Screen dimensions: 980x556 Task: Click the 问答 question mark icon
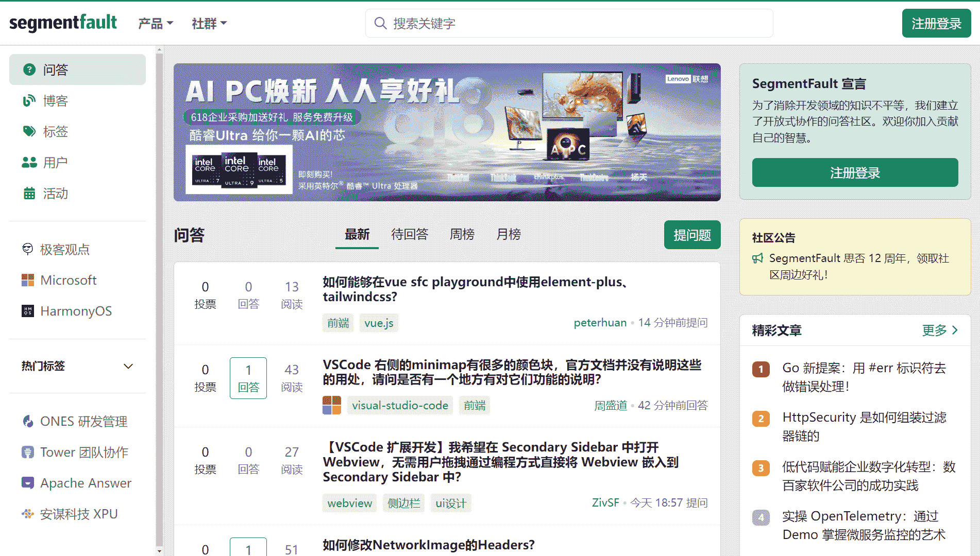29,69
